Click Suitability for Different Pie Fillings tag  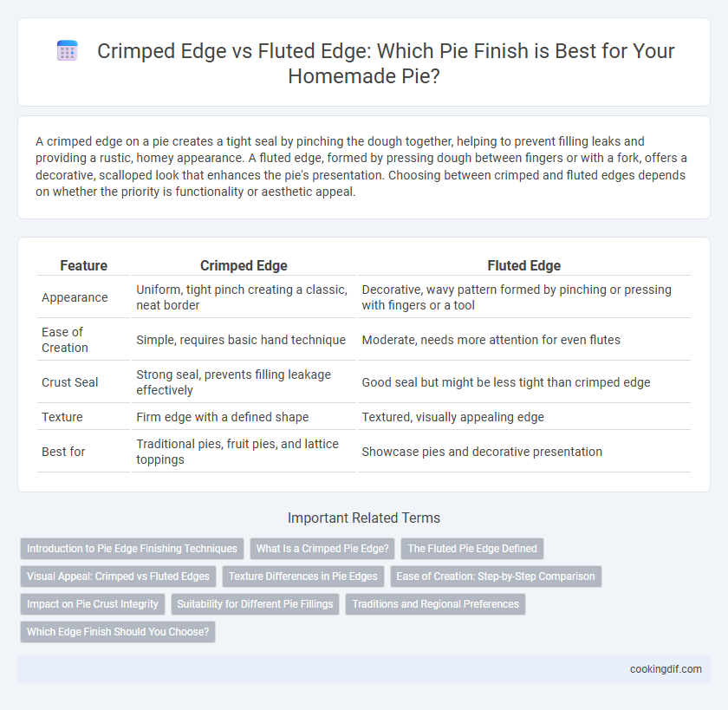pos(255,604)
